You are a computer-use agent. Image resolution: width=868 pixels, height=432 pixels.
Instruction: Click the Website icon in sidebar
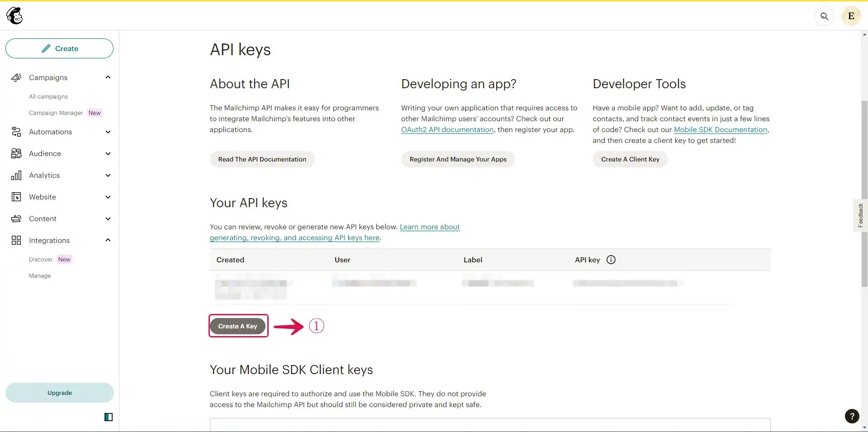[x=16, y=197]
